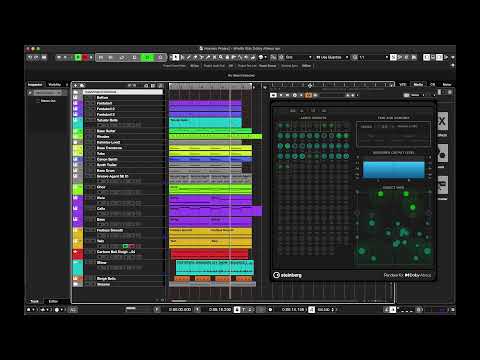Open dropdown arrow next to Color tool
Image resolution: width=480 pixels, height=360 pixels.
coord(266,57)
